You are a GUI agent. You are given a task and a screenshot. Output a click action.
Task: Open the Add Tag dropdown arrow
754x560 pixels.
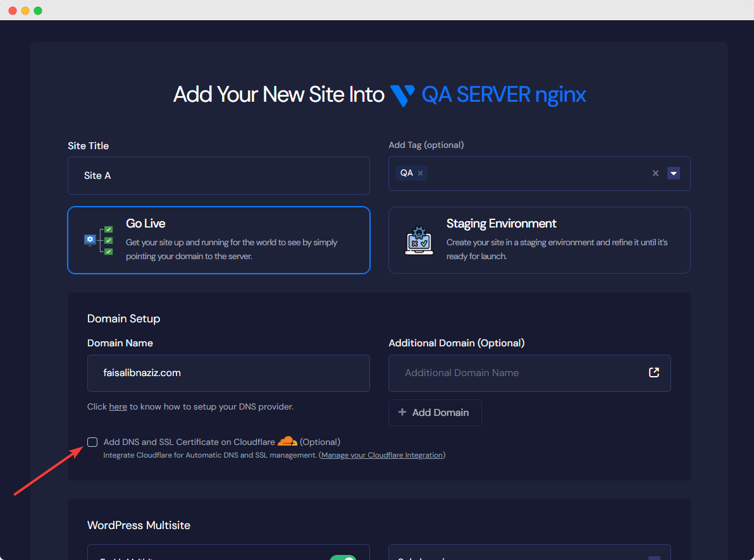674,173
